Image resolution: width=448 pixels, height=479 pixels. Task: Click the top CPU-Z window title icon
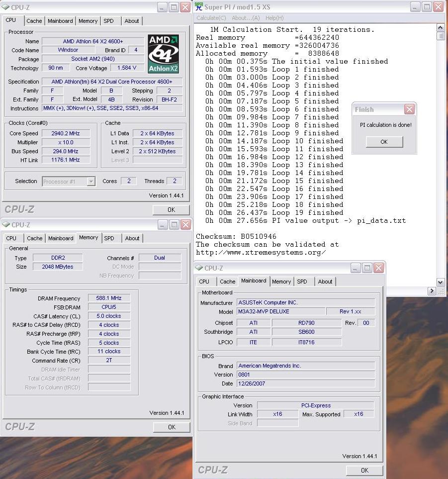pos(5,7)
